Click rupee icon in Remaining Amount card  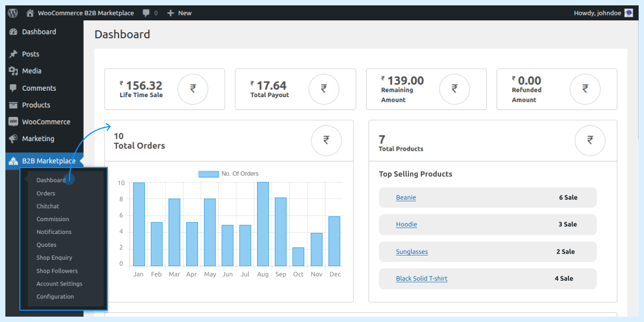click(455, 89)
